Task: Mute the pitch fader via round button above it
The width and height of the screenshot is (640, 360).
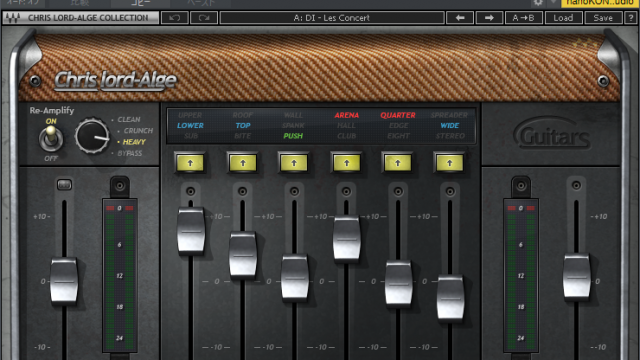Action: [450, 191]
